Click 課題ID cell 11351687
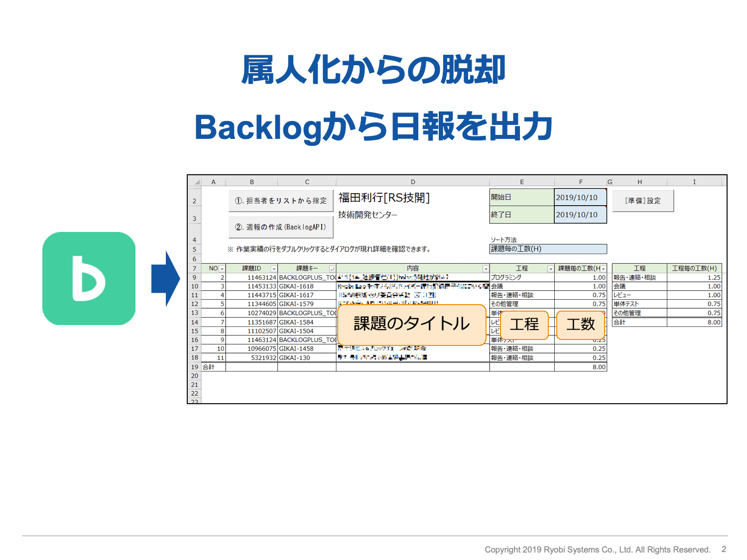 coord(251,322)
